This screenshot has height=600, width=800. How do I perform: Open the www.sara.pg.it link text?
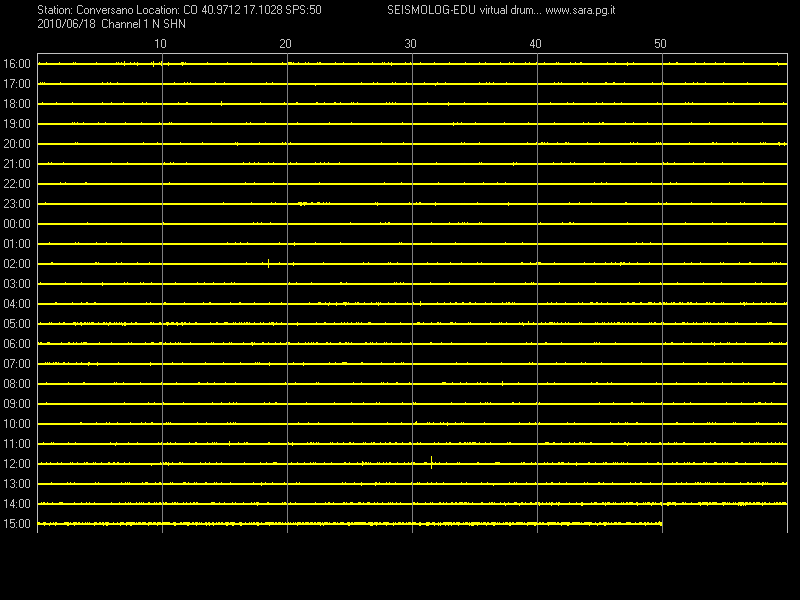(580, 10)
